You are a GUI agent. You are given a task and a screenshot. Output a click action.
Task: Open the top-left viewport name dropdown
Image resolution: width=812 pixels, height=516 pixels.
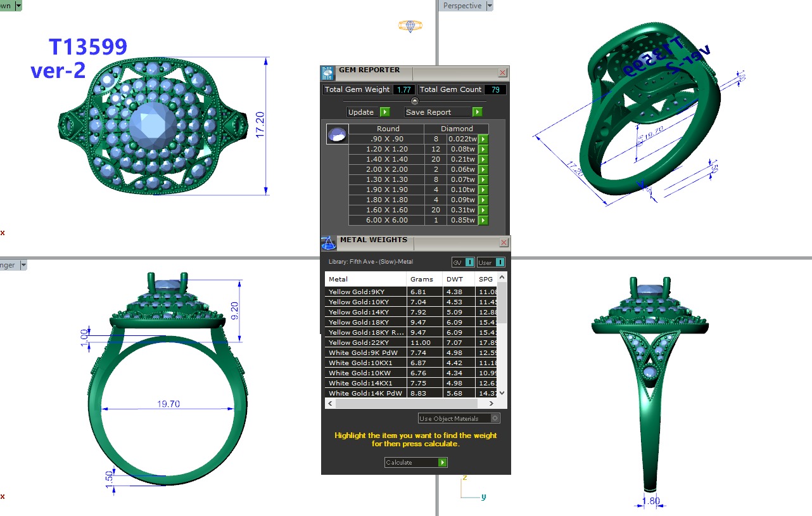tap(18, 6)
